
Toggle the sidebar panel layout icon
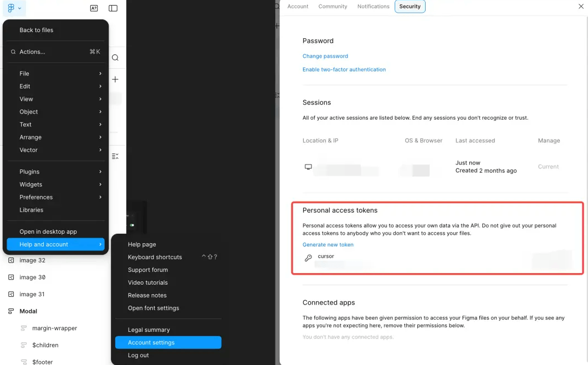[113, 8]
